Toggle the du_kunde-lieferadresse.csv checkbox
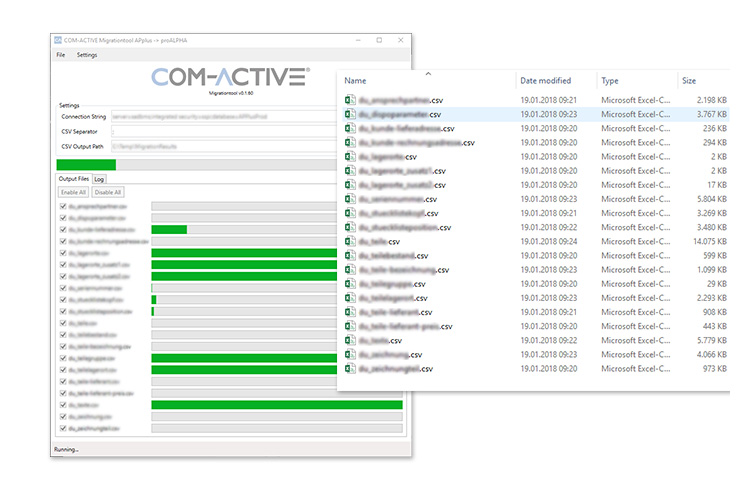 [x=63, y=230]
